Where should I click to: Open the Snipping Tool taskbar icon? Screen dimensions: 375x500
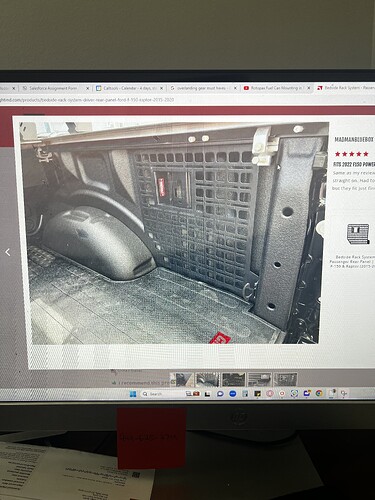click(x=294, y=393)
